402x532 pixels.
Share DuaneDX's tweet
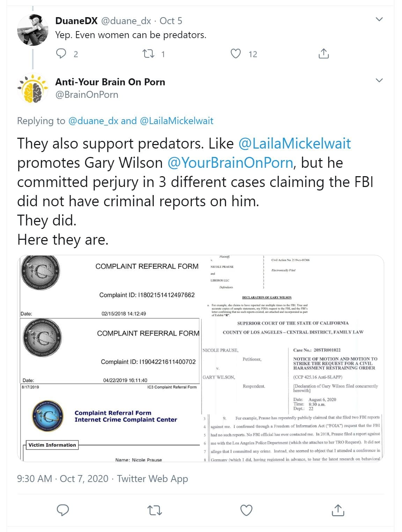click(x=323, y=53)
